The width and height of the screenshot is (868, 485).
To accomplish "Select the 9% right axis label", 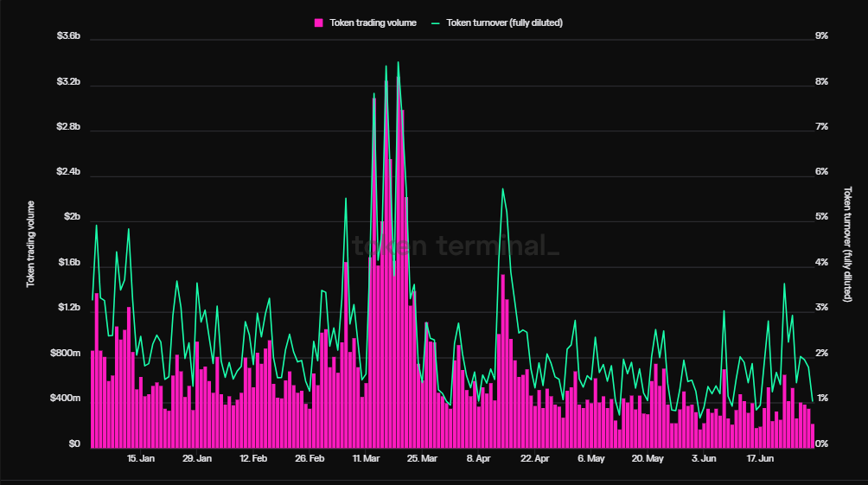I will [x=822, y=36].
